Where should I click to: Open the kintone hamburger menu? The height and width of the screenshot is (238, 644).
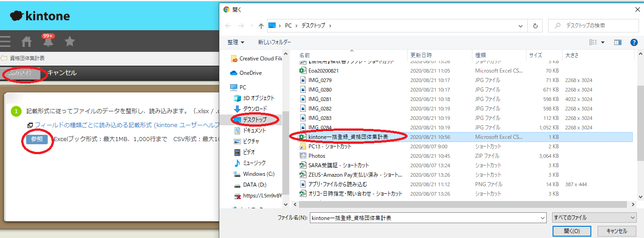5,42
